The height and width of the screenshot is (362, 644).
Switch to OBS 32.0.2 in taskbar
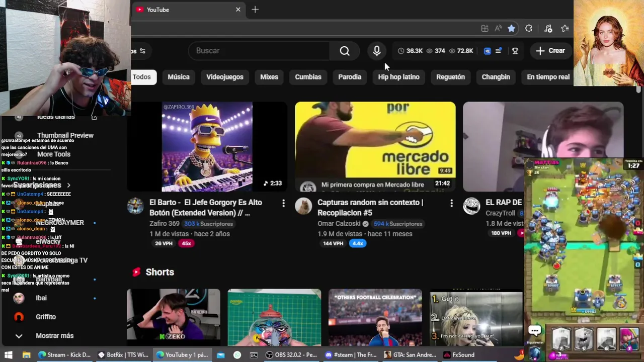(x=292, y=354)
